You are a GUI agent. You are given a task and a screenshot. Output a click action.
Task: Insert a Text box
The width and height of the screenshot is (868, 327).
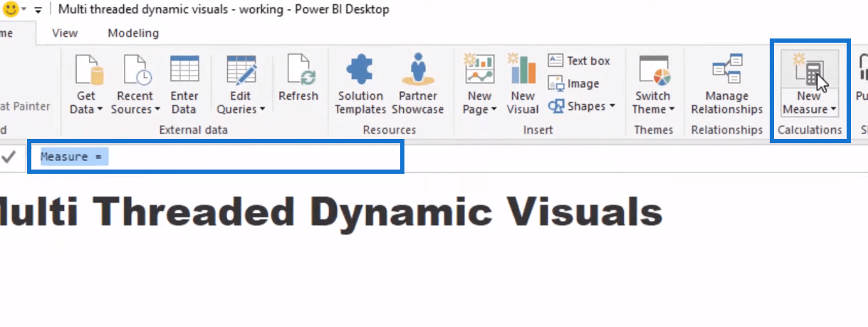coord(579,61)
